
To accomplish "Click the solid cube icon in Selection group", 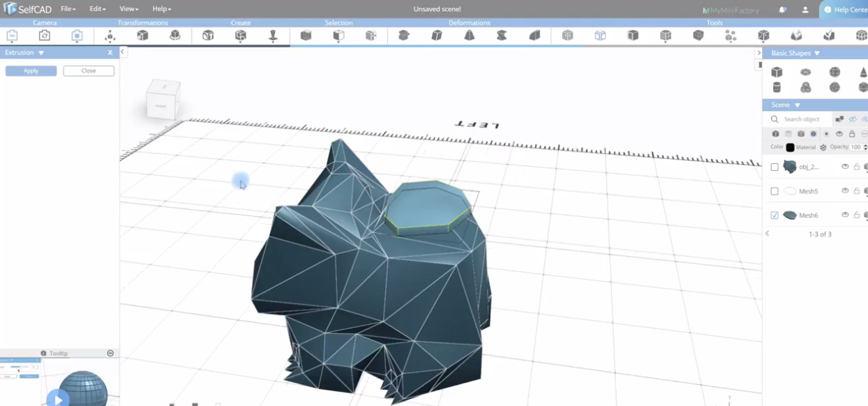I will coord(306,36).
